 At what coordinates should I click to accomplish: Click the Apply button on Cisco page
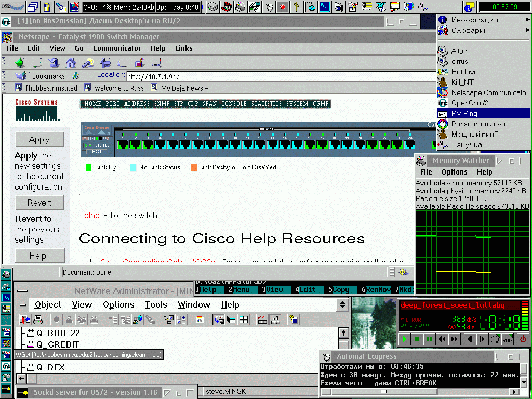coord(39,139)
